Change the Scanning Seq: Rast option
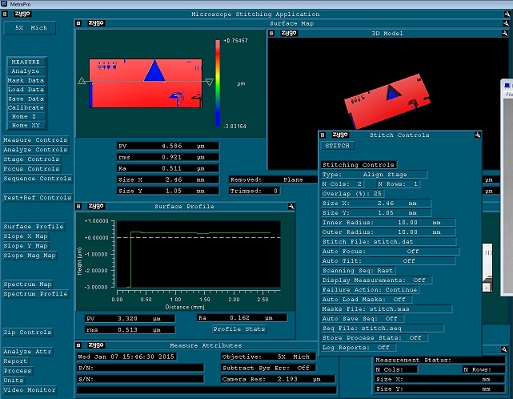This screenshot has width=513, height=399. tap(358, 271)
